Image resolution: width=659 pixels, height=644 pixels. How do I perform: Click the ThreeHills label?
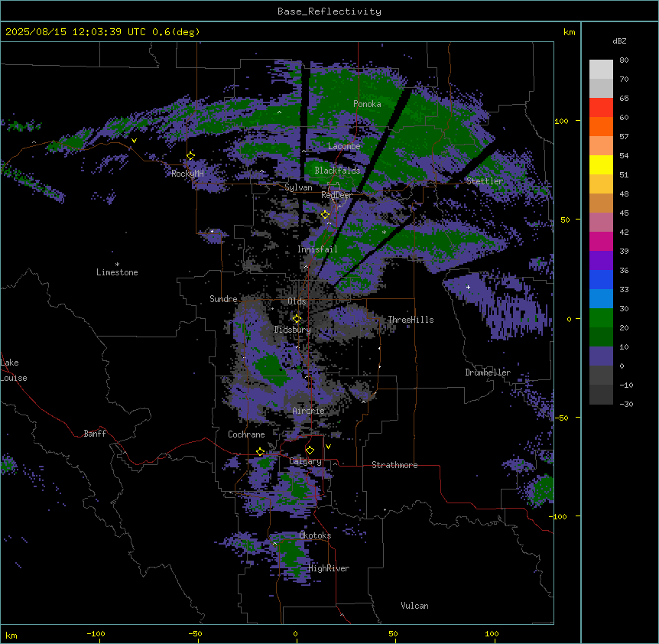(411, 320)
